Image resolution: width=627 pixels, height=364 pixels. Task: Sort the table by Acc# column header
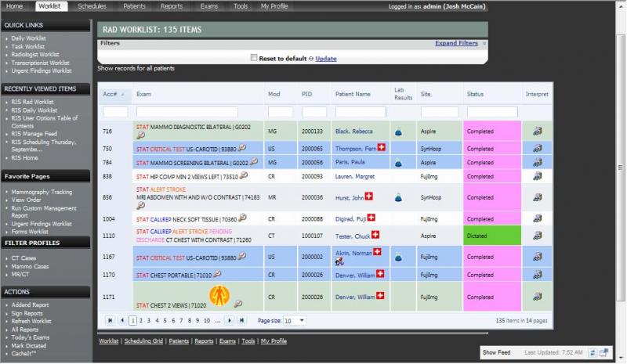point(110,94)
